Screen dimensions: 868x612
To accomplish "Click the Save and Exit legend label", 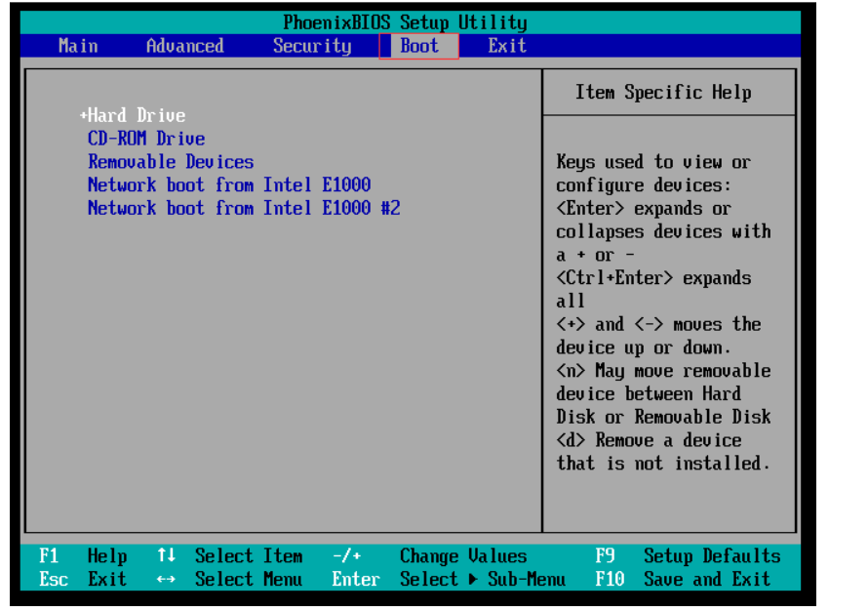I will pyautogui.click(x=707, y=580).
